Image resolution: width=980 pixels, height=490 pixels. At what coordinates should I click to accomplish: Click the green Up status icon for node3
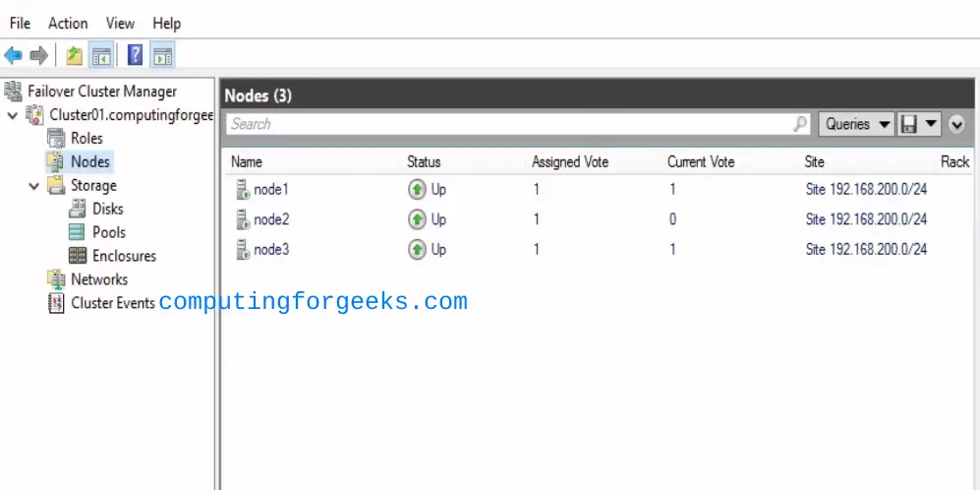pyautogui.click(x=417, y=250)
